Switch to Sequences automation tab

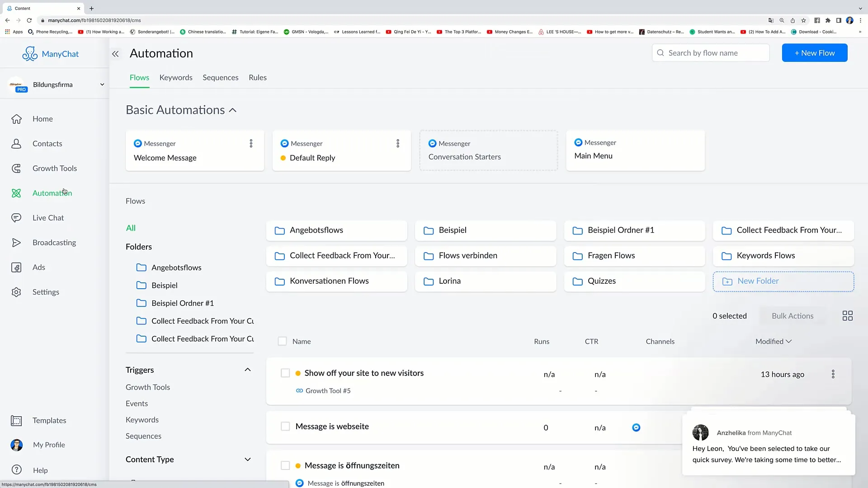tap(221, 77)
